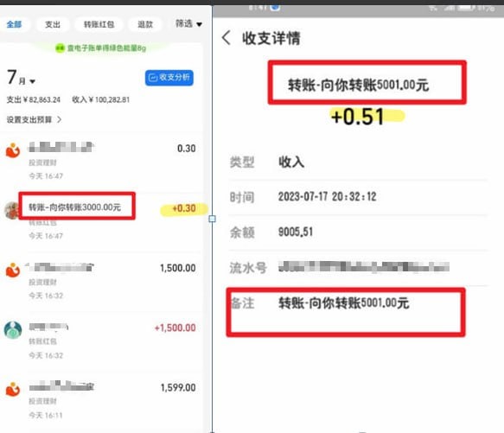The width and height of the screenshot is (504, 433).
Task: Open the 1,599.00 投资理财 transaction at 16:11
Action: click(x=102, y=400)
